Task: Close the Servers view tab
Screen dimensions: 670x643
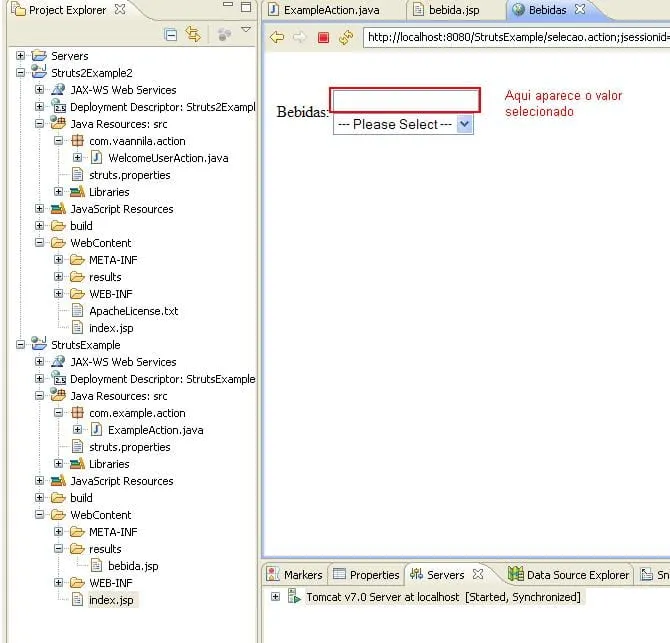Action: pos(478,574)
